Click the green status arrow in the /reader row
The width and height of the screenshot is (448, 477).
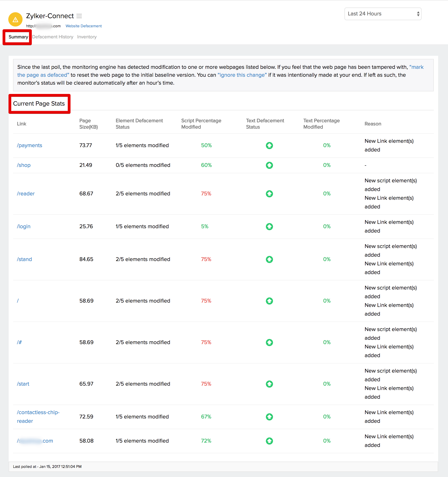tap(269, 194)
